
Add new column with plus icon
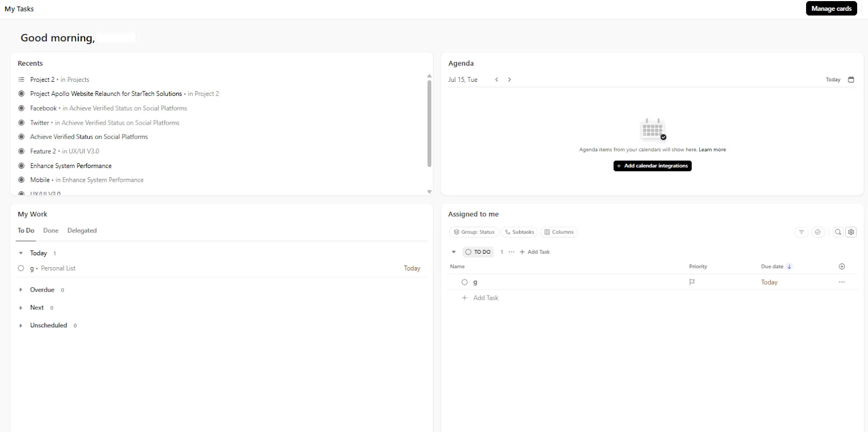pyautogui.click(x=842, y=267)
